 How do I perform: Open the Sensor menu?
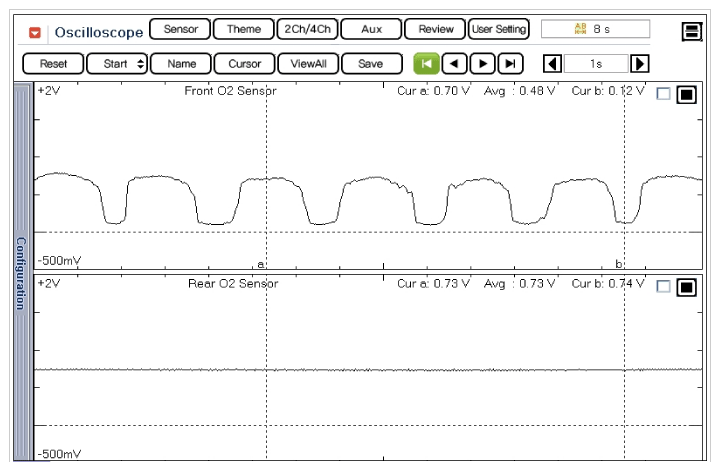tap(180, 30)
